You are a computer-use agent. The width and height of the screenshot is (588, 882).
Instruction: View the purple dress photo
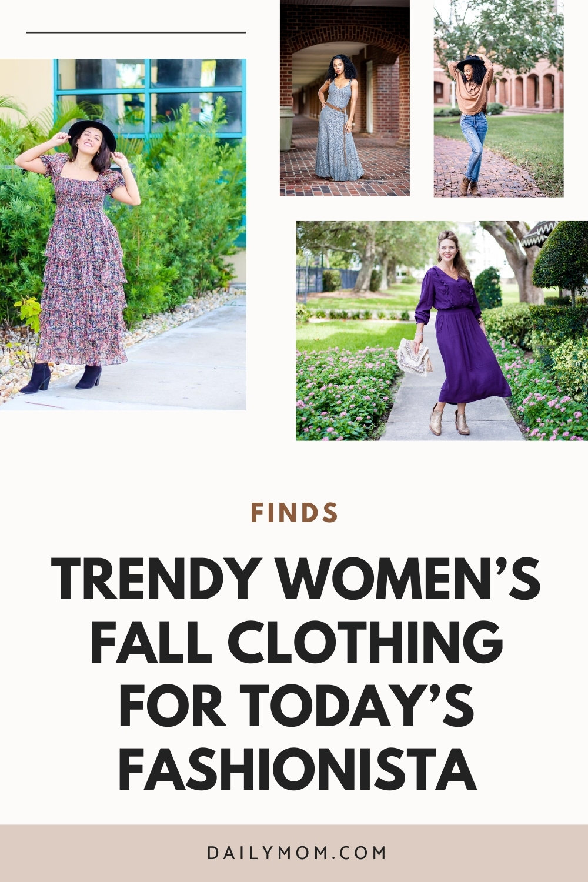pos(442,330)
